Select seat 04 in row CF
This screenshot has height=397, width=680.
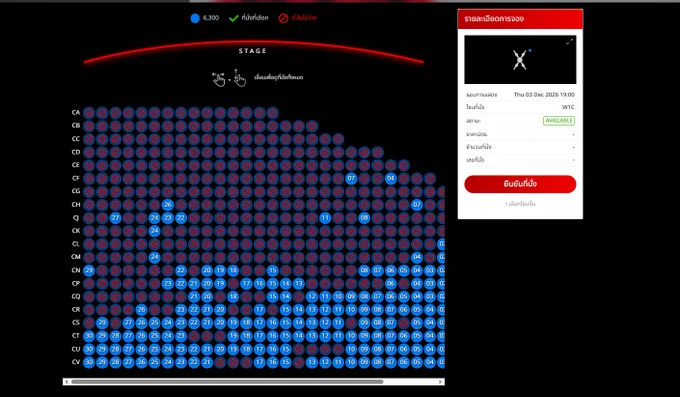[x=391, y=178]
